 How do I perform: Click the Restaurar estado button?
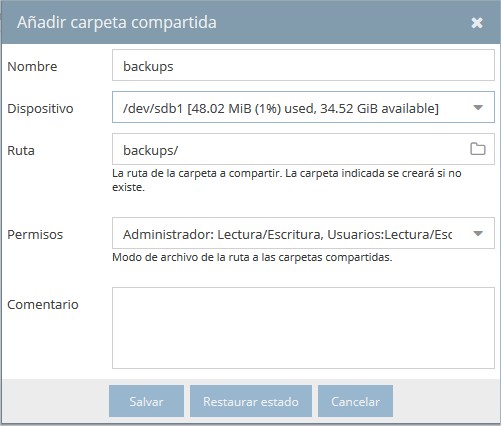[x=251, y=401]
